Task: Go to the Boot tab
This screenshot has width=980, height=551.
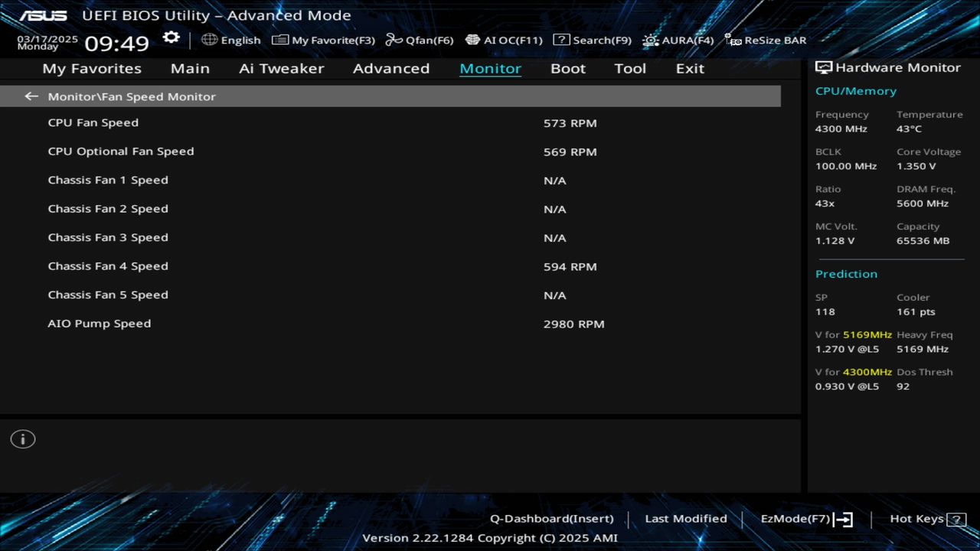Action: pyautogui.click(x=568, y=68)
